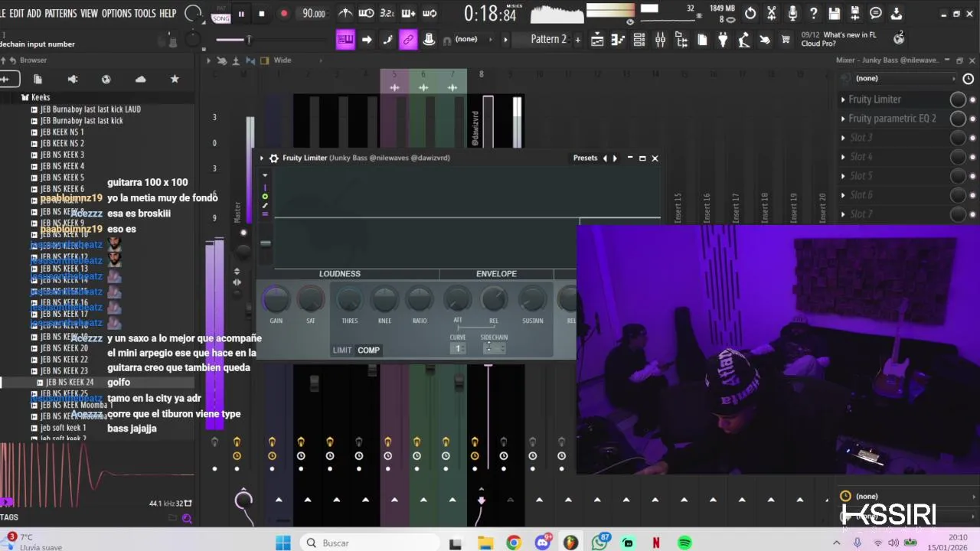Switch Fruity Limiter to COMP mode
The height and width of the screenshot is (551, 980).
(x=368, y=350)
